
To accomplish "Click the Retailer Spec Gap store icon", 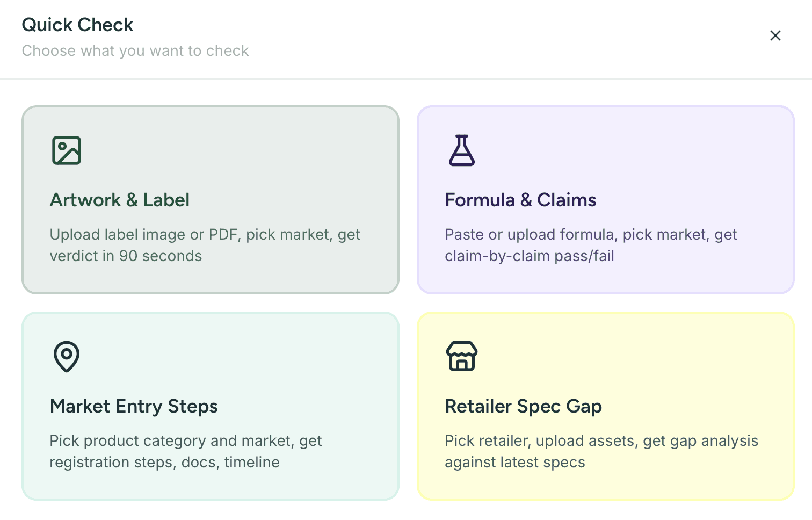I will [462, 356].
